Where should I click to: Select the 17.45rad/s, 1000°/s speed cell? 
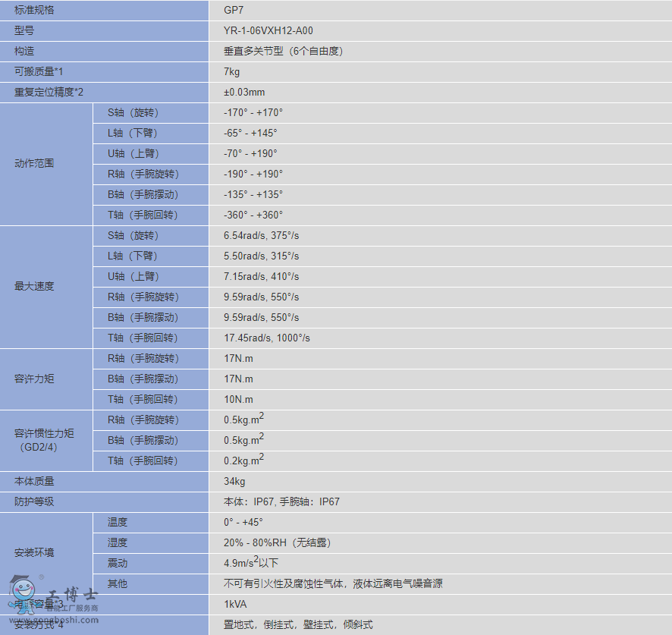267,338
